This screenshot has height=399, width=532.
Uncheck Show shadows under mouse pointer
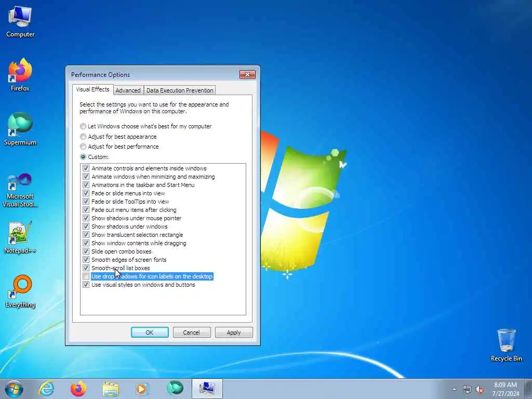(x=86, y=218)
